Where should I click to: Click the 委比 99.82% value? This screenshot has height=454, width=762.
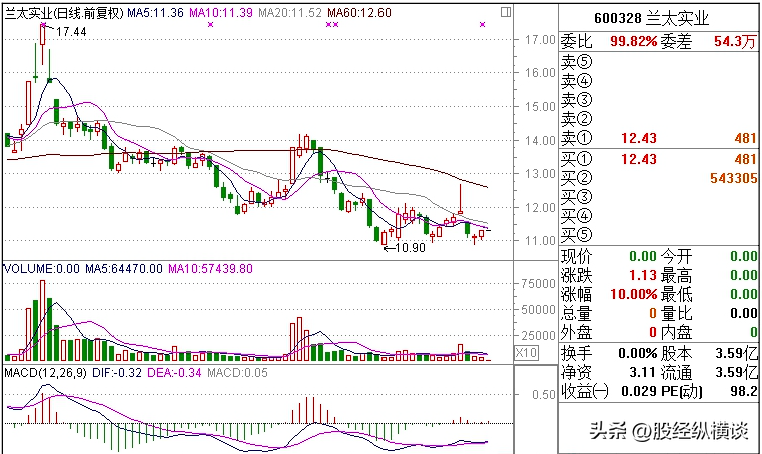point(634,41)
